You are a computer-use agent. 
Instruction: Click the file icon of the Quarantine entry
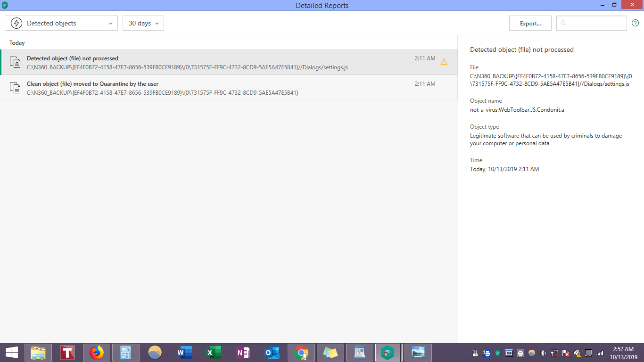[16, 88]
